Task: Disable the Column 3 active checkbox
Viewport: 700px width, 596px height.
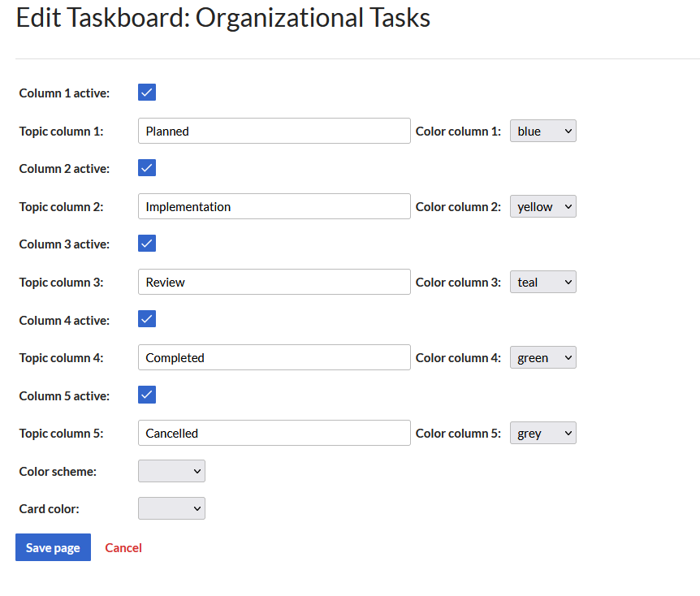Action: pyautogui.click(x=147, y=244)
